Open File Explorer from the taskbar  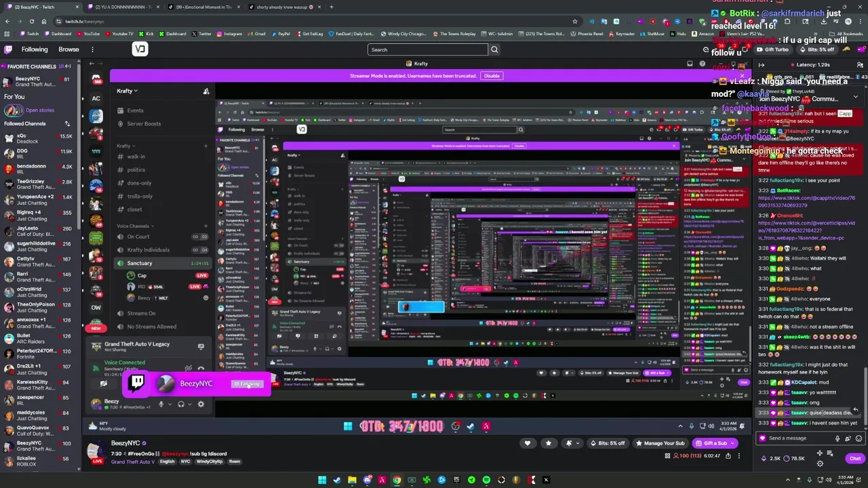click(x=352, y=480)
